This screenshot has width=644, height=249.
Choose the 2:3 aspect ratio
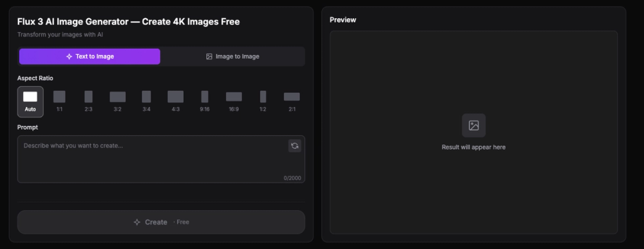pos(88,102)
